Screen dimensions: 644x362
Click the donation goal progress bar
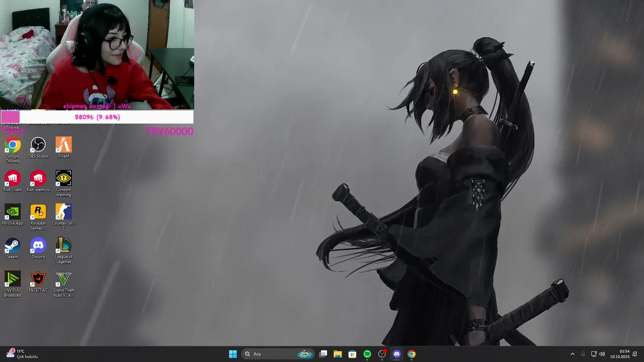97,117
